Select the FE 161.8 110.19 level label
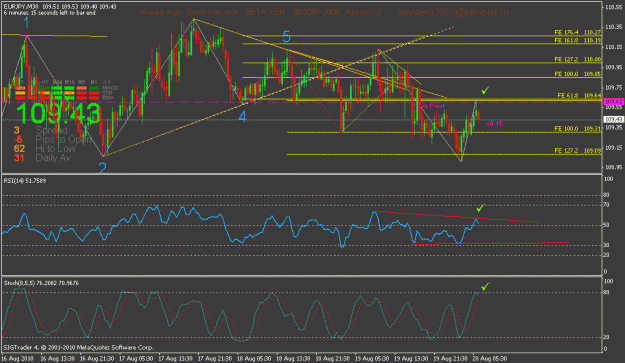Viewport: 625px width, 363px height. (578, 40)
